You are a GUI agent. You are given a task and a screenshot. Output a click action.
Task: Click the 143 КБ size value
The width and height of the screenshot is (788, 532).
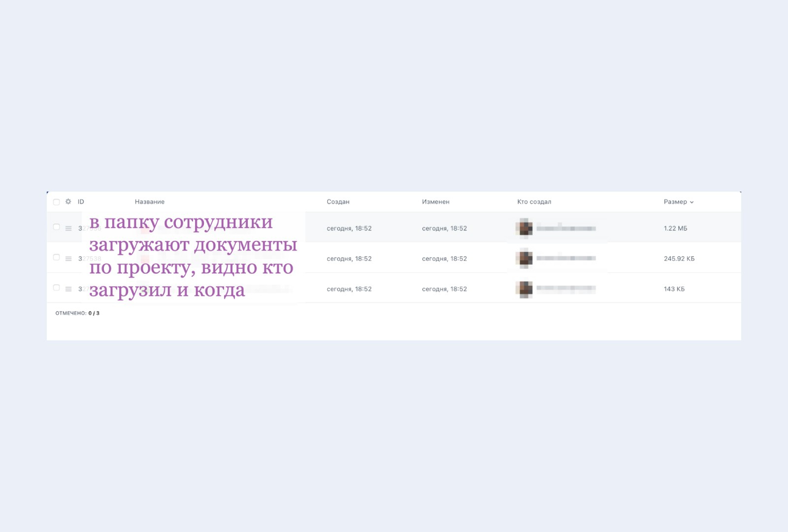point(674,289)
